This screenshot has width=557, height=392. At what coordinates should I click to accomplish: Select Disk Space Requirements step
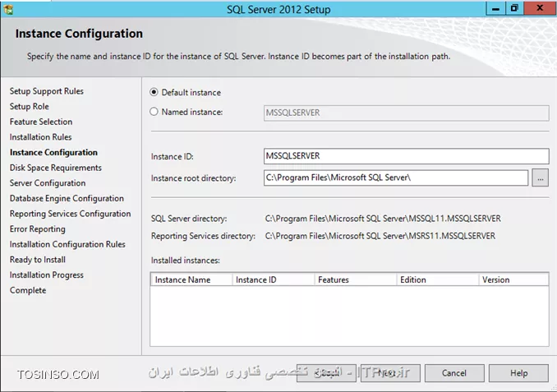55,168
